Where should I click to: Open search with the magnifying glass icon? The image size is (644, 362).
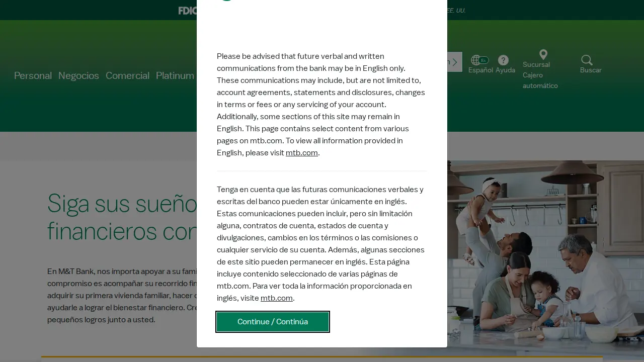pyautogui.click(x=587, y=60)
